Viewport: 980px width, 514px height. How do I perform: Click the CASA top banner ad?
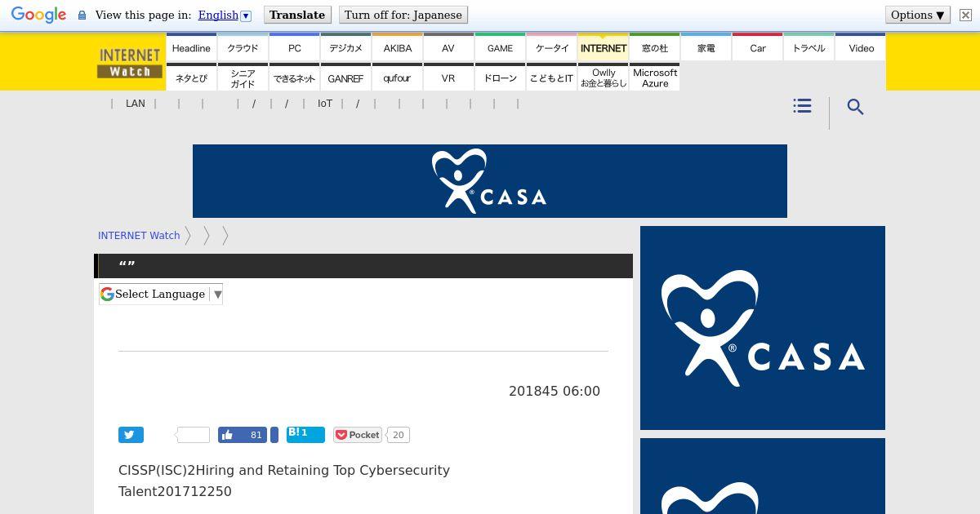tap(490, 181)
